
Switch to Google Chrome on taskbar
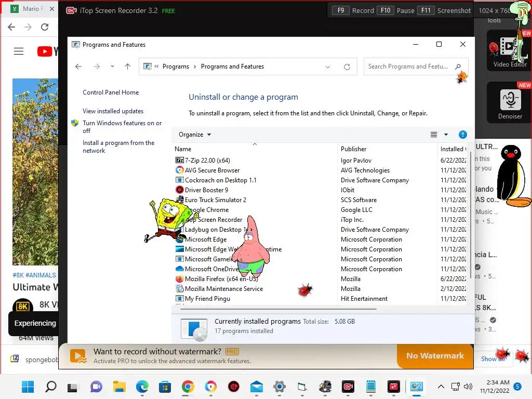point(188,387)
